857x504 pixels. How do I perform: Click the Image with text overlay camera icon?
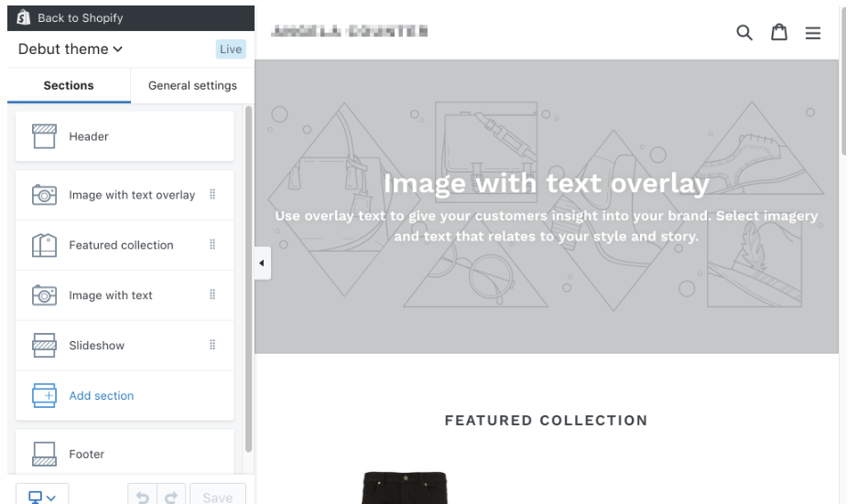(x=44, y=195)
